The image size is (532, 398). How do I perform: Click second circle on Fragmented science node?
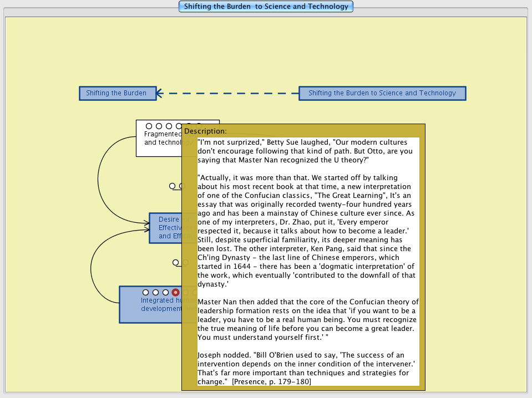[x=159, y=126]
